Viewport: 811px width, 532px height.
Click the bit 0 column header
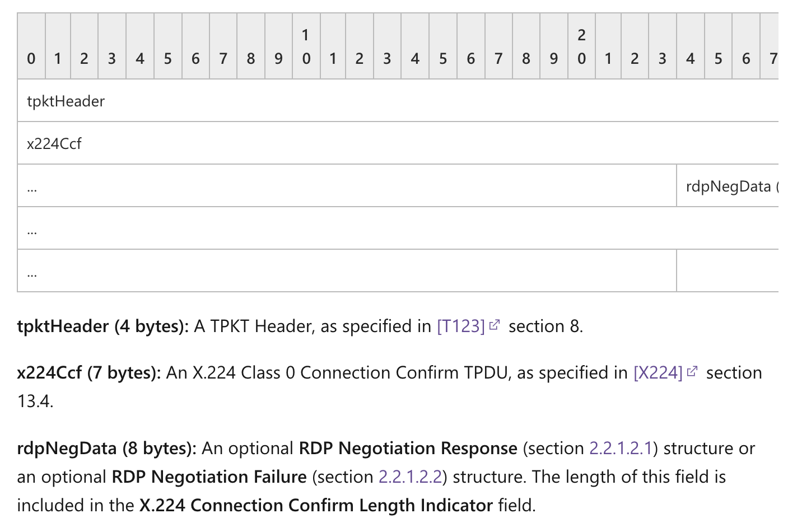(31, 46)
